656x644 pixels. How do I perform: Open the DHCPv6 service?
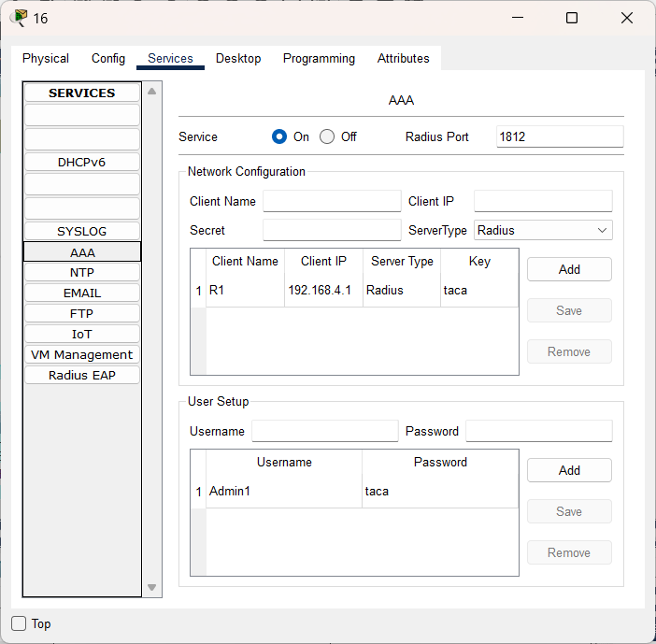coord(82,163)
